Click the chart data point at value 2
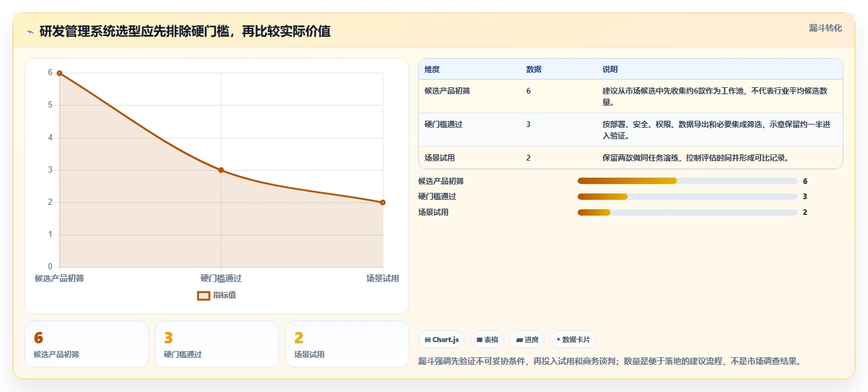 tap(383, 202)
